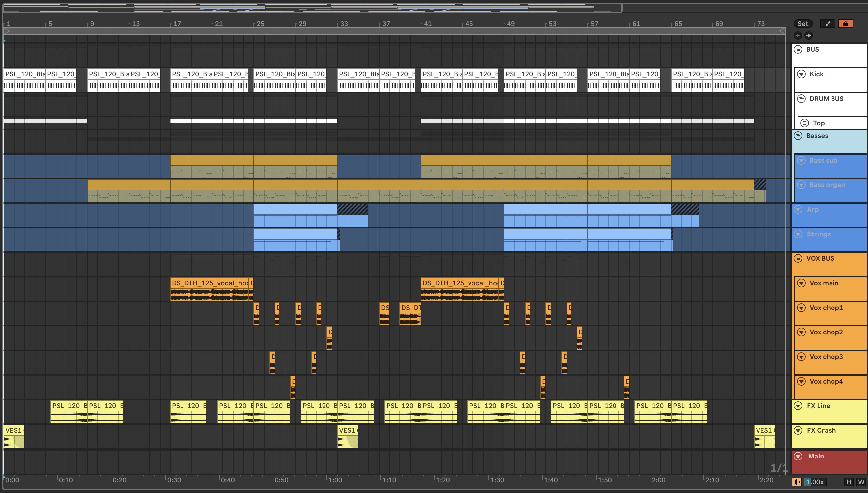Unfold the Vox main track
Viewport: 868px width, 493px height.
[x=801, y=283]
